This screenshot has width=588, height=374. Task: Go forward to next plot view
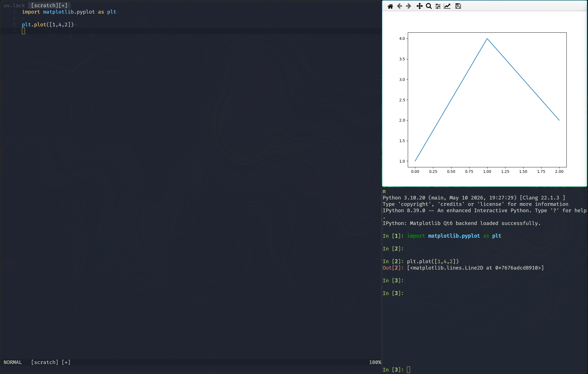click(409, 6)
